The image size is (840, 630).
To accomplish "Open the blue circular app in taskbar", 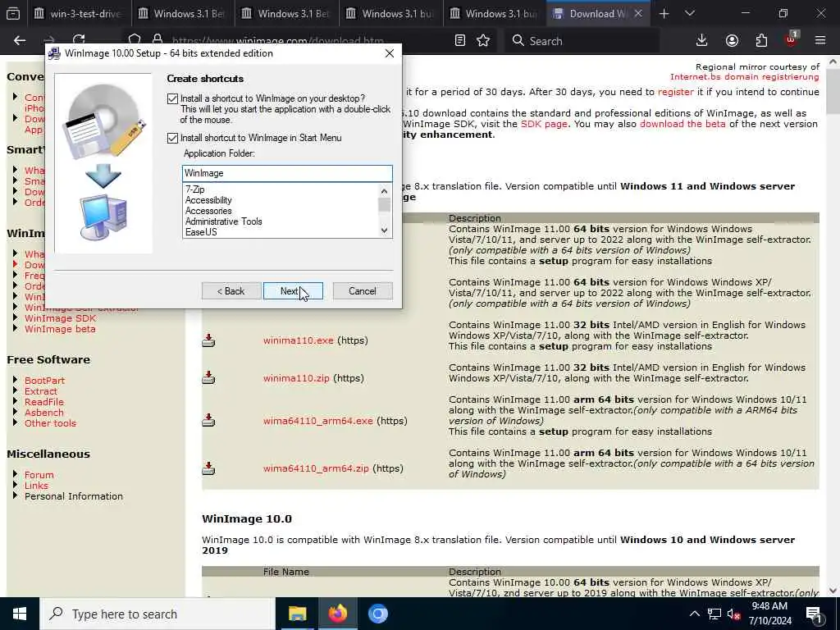I will pos(377,614).
